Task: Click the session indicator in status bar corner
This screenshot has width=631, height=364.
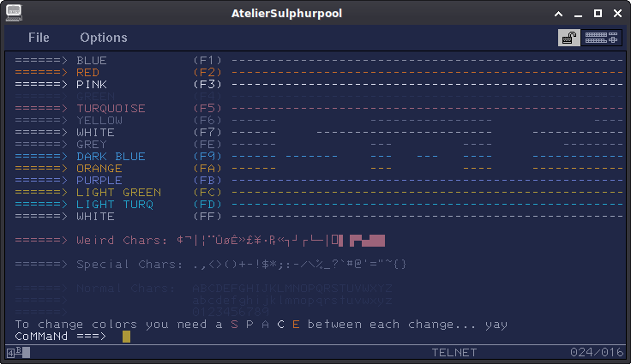Action: coord(18,352)
